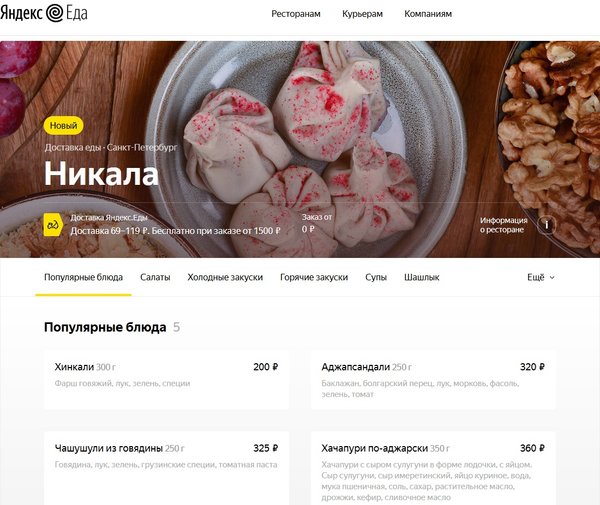Add the Хинкали dish card
This screenshot has width=600, height=505.
pos(166,379)
